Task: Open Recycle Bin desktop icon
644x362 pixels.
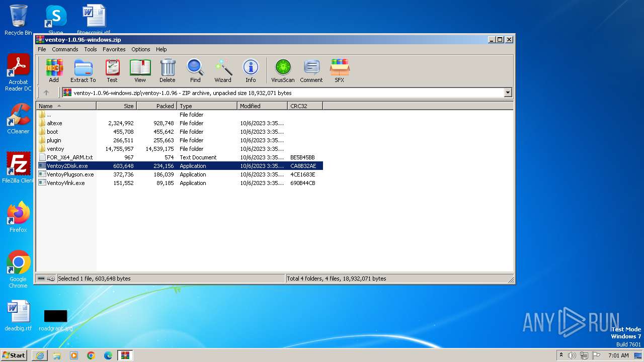Action: click(18, 20)
